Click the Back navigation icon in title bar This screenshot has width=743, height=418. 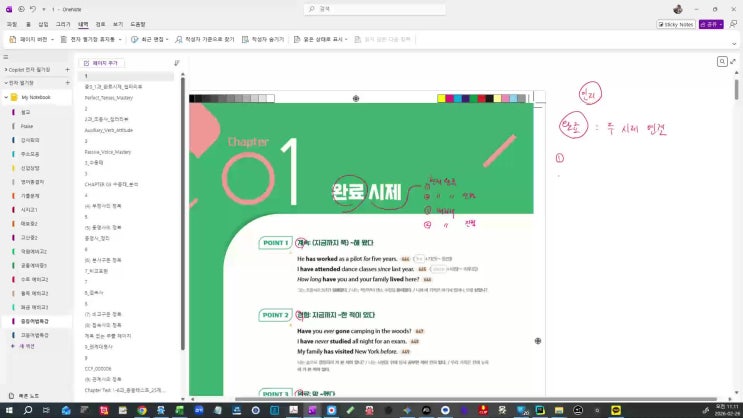(20, 7)
